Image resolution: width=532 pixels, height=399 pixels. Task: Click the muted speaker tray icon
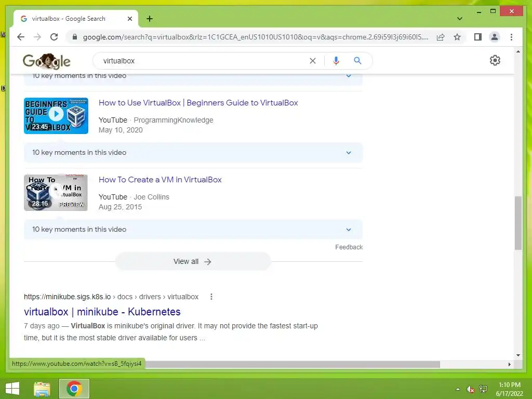(470, 389)
